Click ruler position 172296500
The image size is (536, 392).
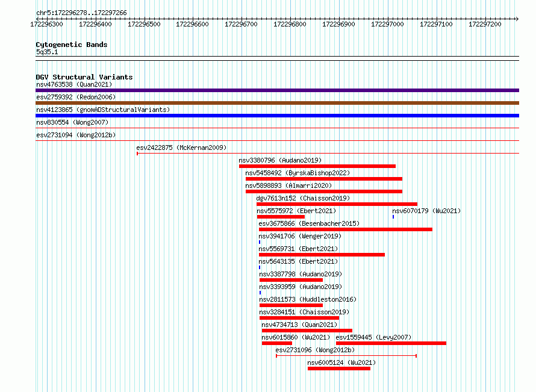[144, 24]
